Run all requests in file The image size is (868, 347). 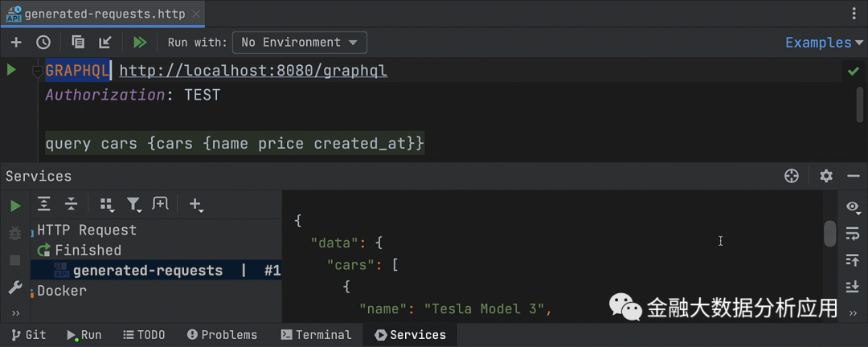140,43
